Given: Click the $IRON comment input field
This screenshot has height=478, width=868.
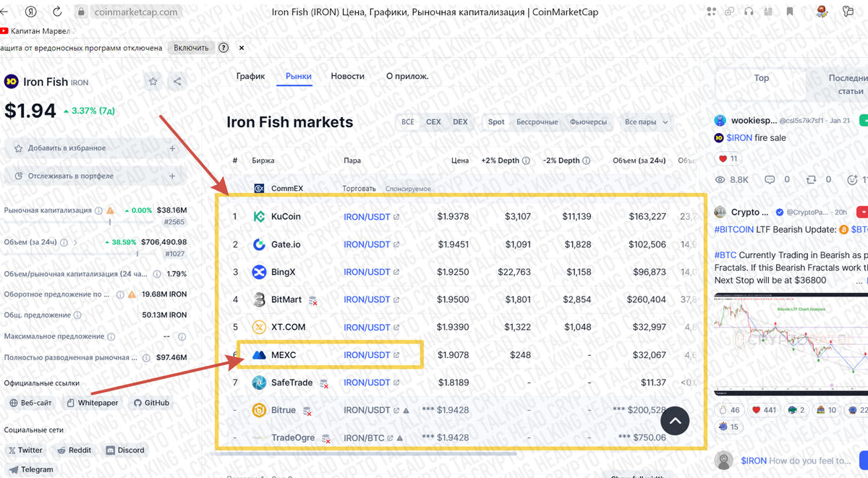Looking at the screenshot, I should [x=796, y=461].
